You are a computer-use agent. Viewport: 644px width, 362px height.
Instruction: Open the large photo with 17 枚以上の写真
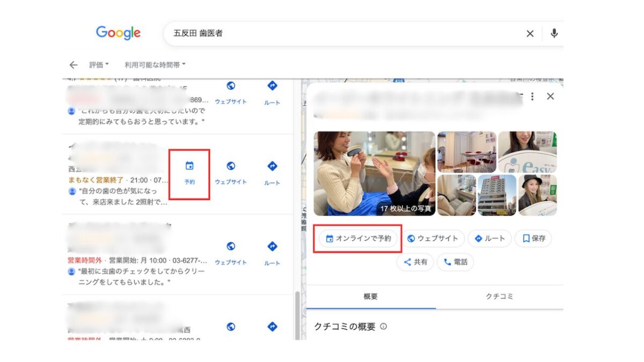[x=374, y=173]
